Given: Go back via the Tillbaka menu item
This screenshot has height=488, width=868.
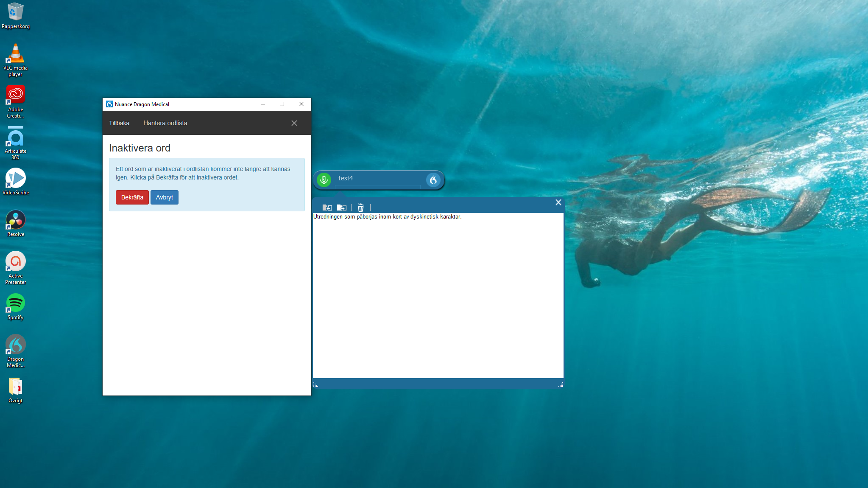Looking at the screenshot, I should pos(119,123).
